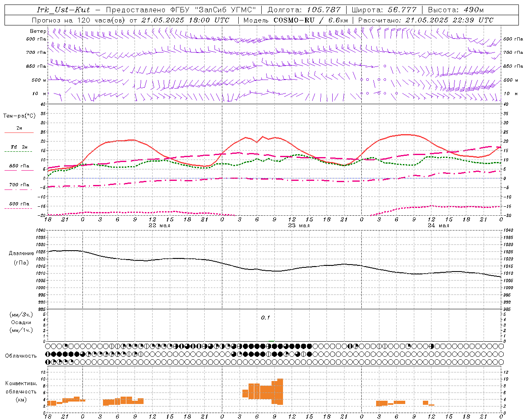
Task: Click the "850 гПа" temperature legend label
Action: coord(19,166)
